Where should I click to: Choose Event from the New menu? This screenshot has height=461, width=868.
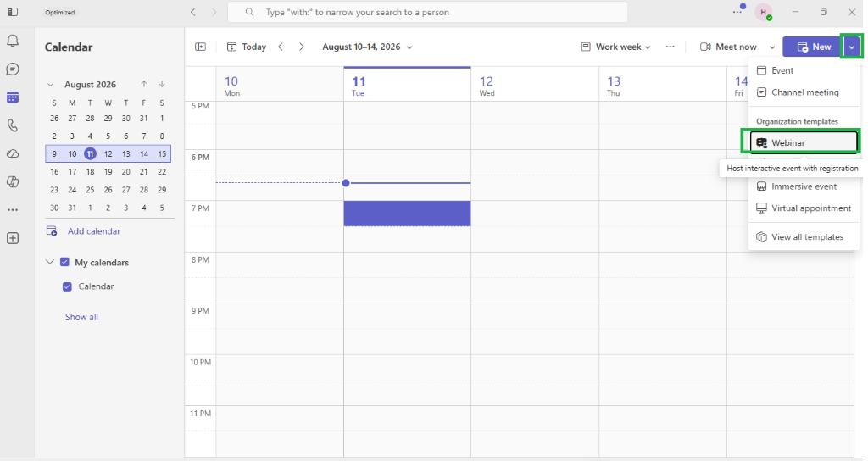click(x=804, y=70)
